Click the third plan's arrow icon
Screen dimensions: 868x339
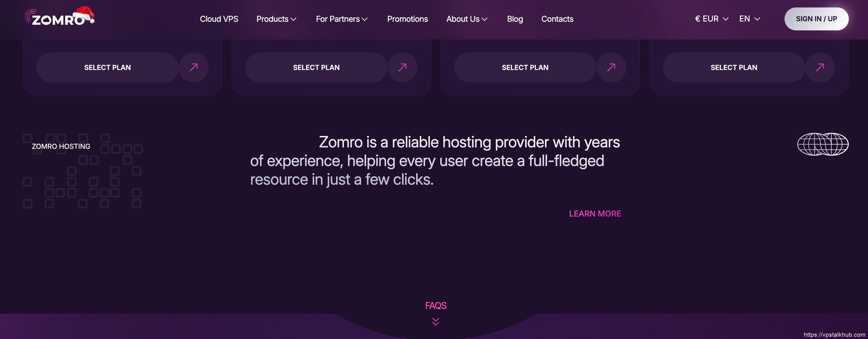pos(611,67)
